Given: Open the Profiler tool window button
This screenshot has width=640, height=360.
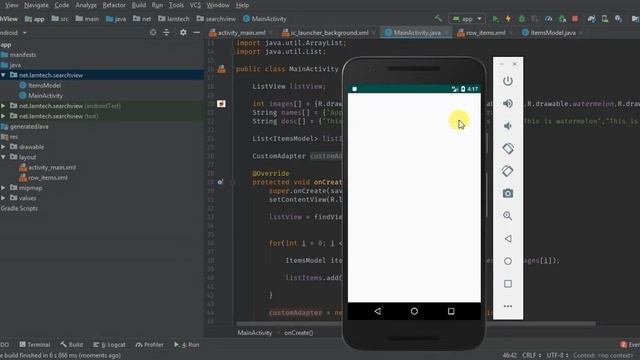Looking at the screenshot, I should pyautogui.click(x=149, y=344).
